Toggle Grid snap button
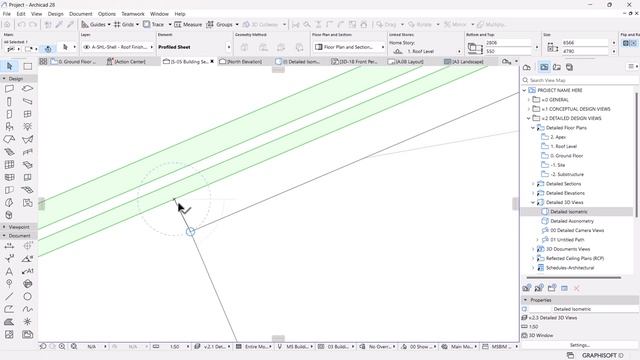Image resolution: width=640 pixels, height=360 pixels. (x=124, y=24)
